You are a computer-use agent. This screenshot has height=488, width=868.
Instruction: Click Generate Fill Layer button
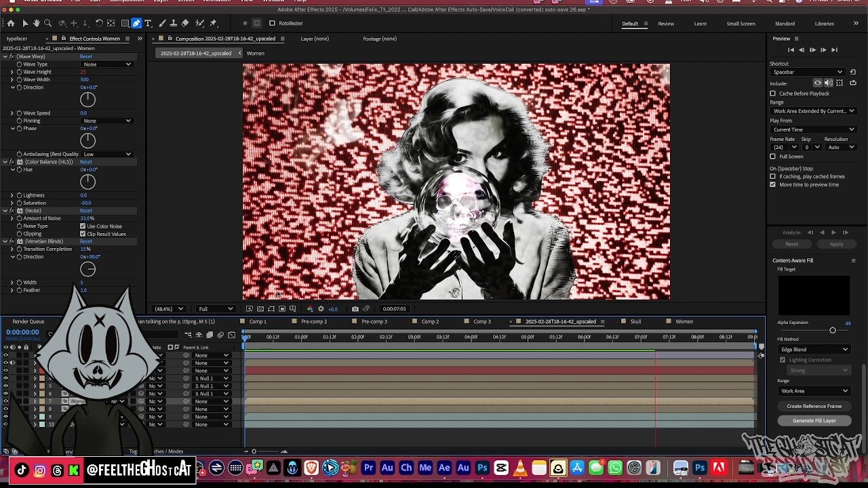click(814, 420)
